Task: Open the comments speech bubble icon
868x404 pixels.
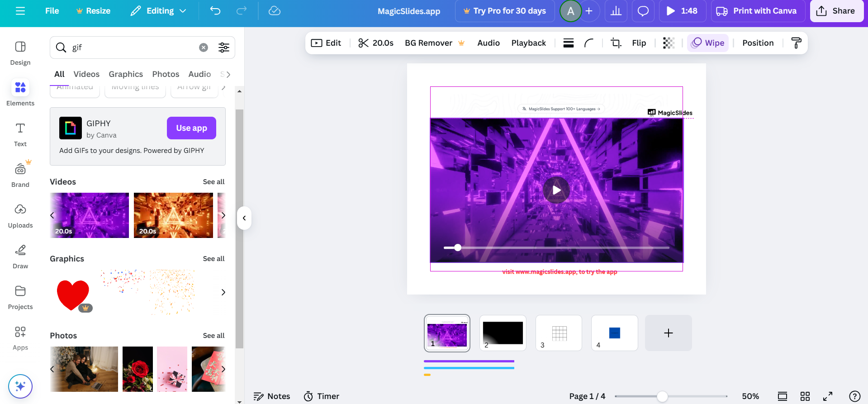Action: coord(643,11)
